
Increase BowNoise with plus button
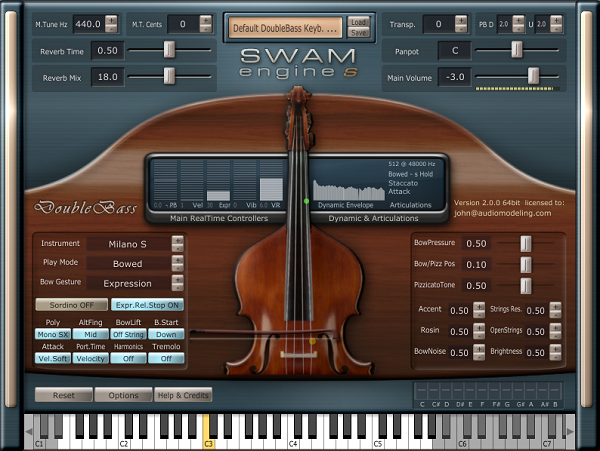tap(479, 348)
